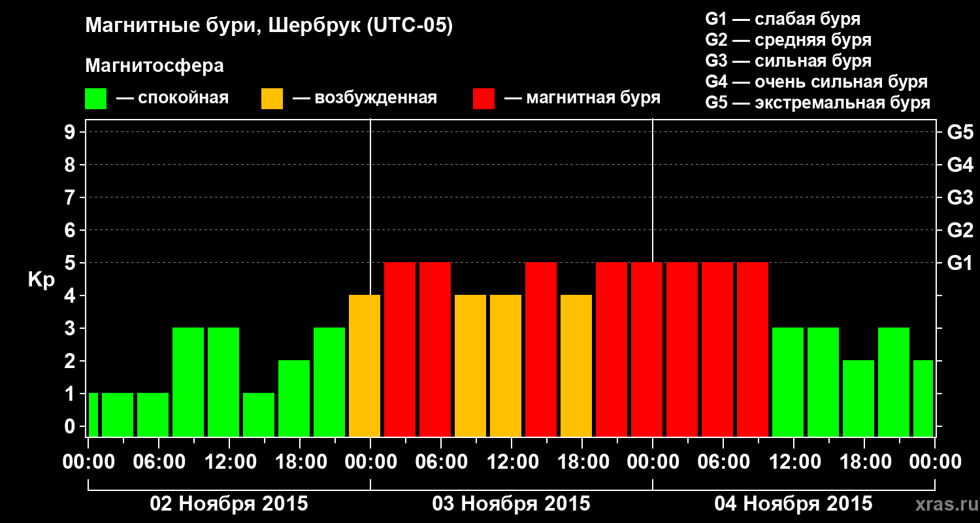
Task: Click the 'G3 — сильная буря' description
Action: [x=789, y=61]
